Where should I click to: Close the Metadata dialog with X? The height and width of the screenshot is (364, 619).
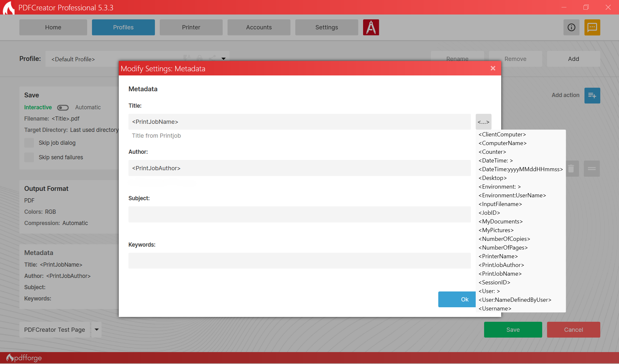[x=493, y=68]
